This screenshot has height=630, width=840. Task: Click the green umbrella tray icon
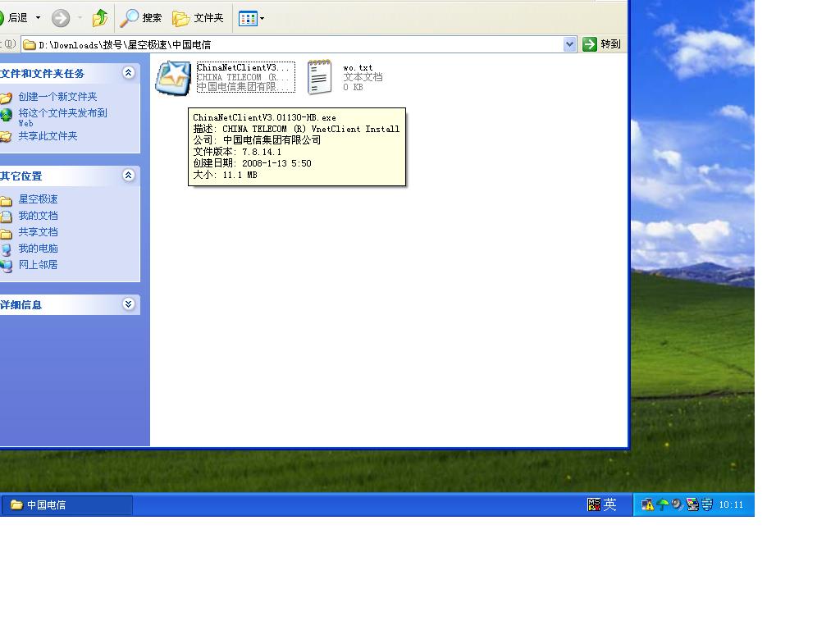663,504
